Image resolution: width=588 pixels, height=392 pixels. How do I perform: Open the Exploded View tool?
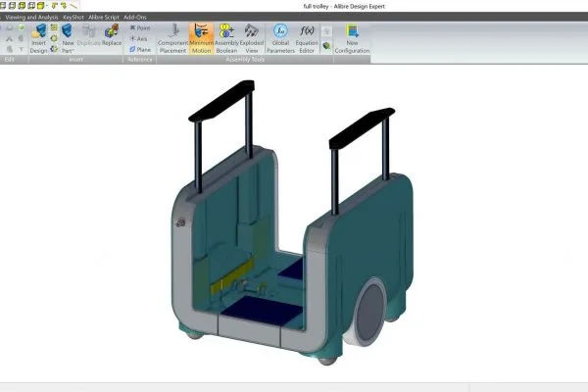click(252, 38)
